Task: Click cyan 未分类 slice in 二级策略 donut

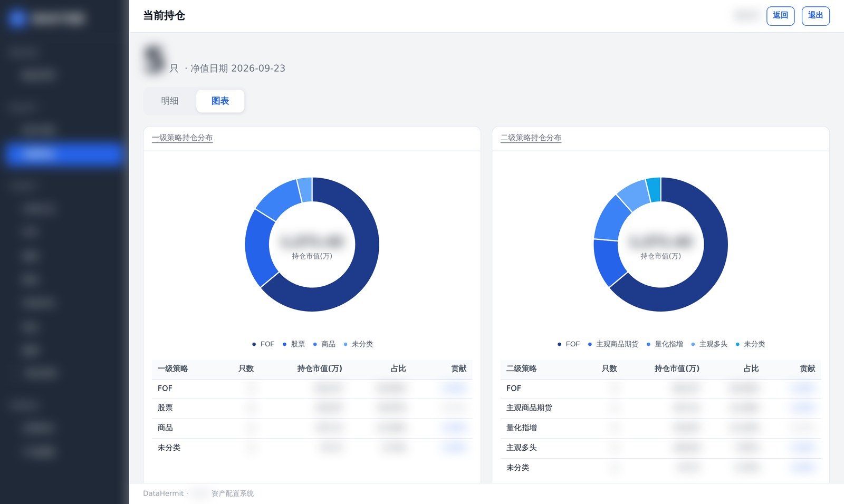Action: (654, 190)
